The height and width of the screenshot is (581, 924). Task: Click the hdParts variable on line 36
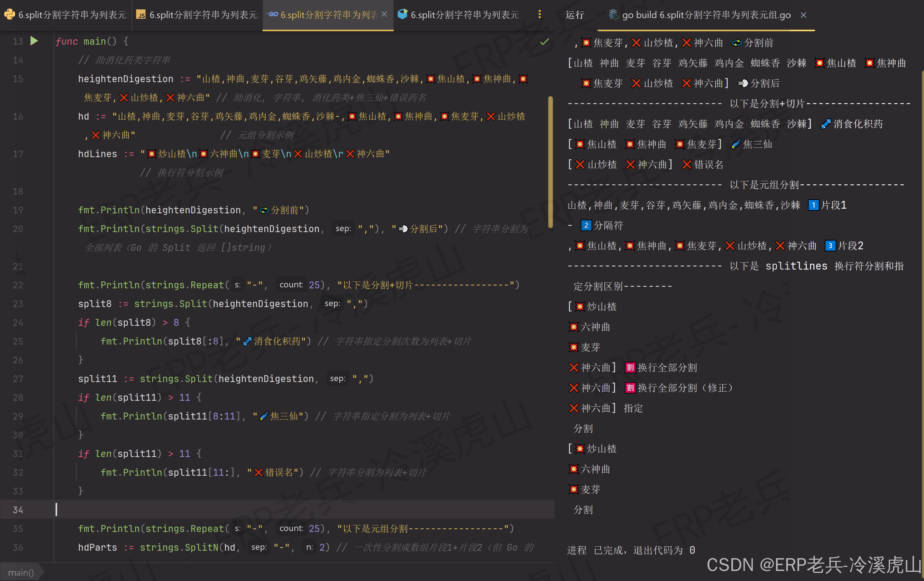97,547
